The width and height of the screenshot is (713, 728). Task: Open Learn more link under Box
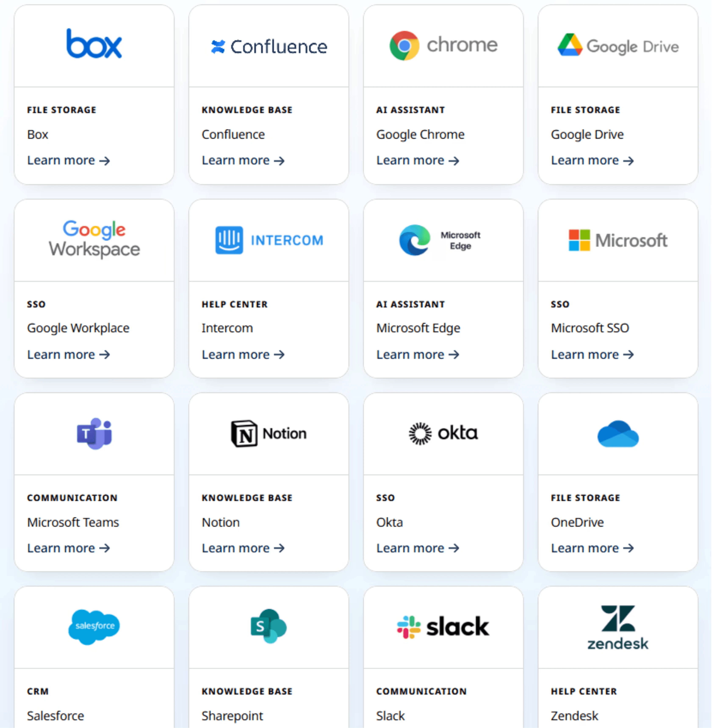69,161
